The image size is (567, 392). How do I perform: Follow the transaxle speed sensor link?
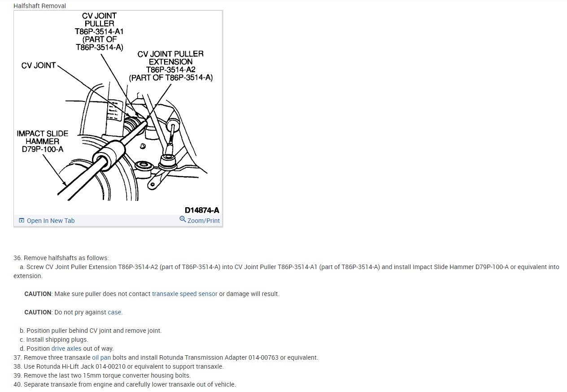(185, 294)
